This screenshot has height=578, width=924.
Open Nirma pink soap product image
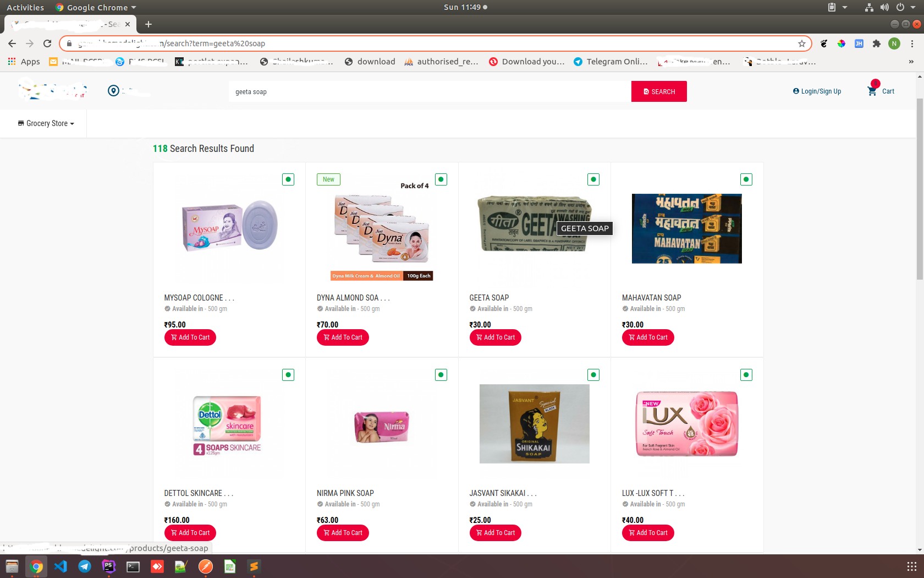pos(382,427)
